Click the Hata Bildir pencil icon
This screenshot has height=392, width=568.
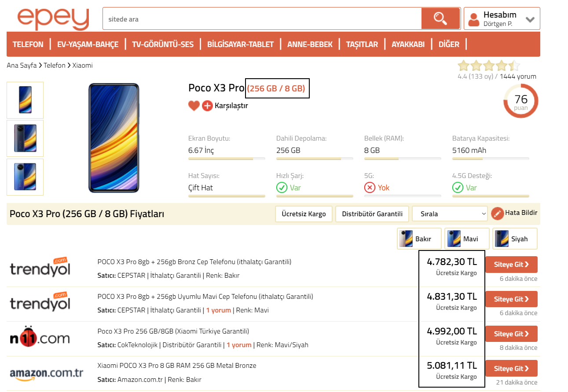point(497,214)
